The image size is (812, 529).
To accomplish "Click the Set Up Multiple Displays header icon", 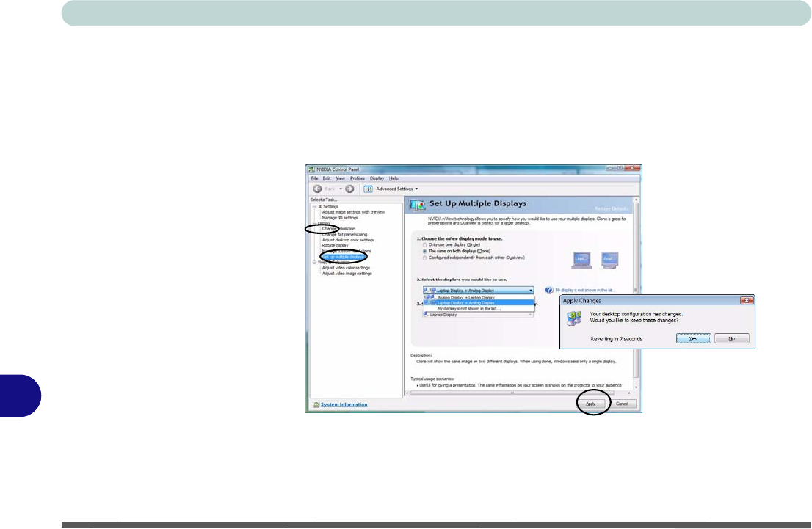I will (418, 205).
